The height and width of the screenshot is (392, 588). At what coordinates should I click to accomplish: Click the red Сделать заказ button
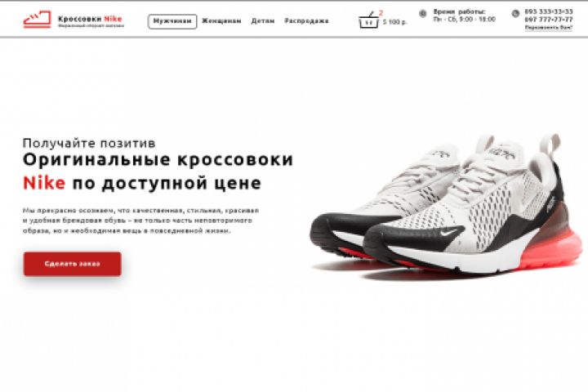[73, 264]
